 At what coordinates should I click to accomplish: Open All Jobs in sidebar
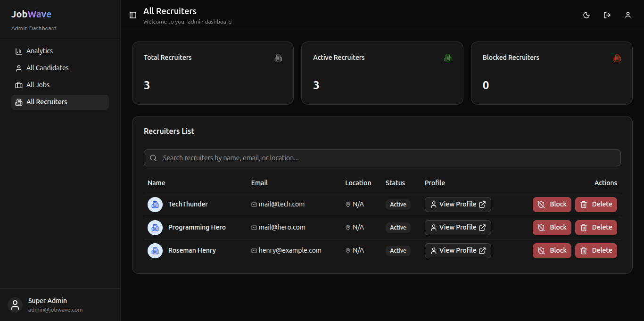pyautogui.click(x=38, y=85)
